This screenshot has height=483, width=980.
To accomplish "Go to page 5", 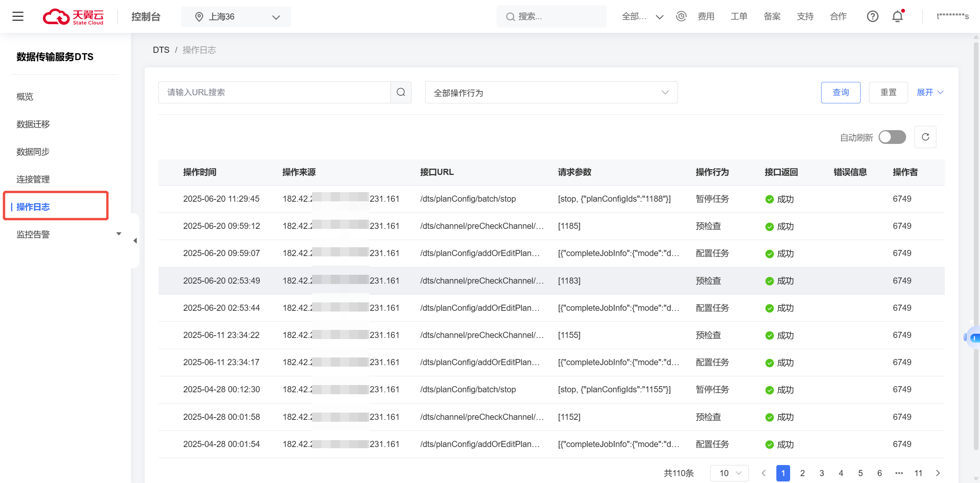I will (x=860, y=473).
